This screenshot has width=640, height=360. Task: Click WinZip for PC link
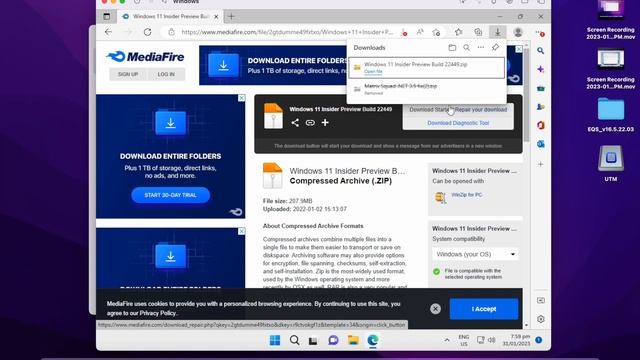tap(467, 195)
